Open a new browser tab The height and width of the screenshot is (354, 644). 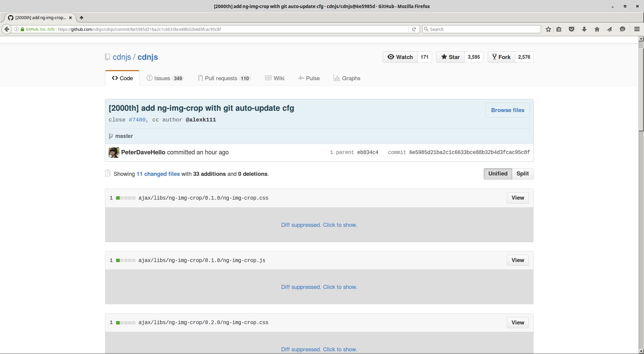coord(81,17)
